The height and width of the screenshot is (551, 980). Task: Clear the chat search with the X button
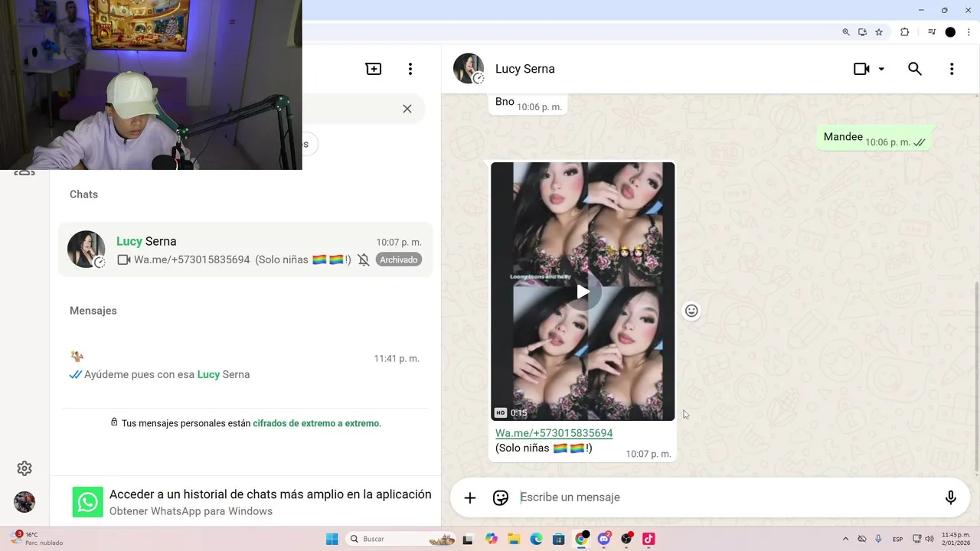point(407,109)
